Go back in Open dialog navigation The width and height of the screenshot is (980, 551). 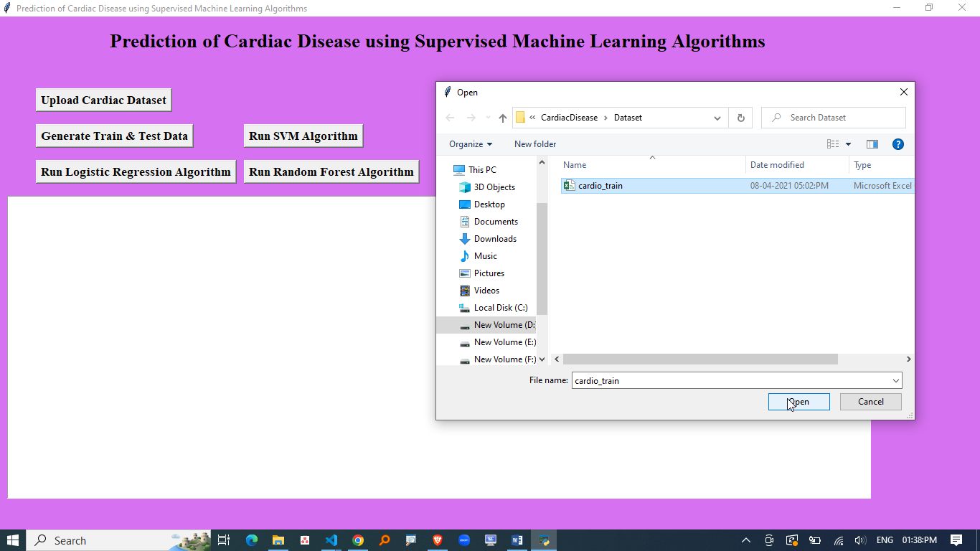450,118
